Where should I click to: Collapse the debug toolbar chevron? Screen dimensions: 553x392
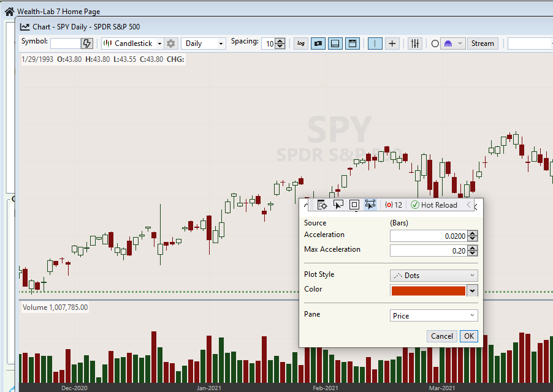click(x=468, y=205)
